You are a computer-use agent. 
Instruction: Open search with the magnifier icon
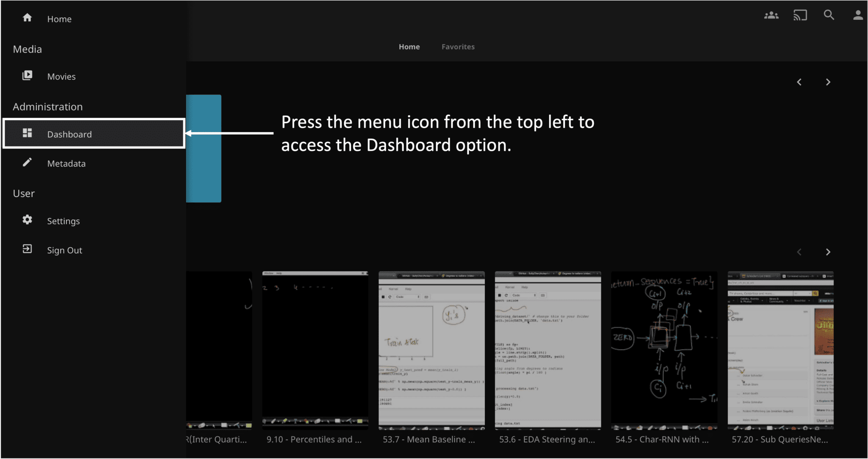(x=829, y=16)
